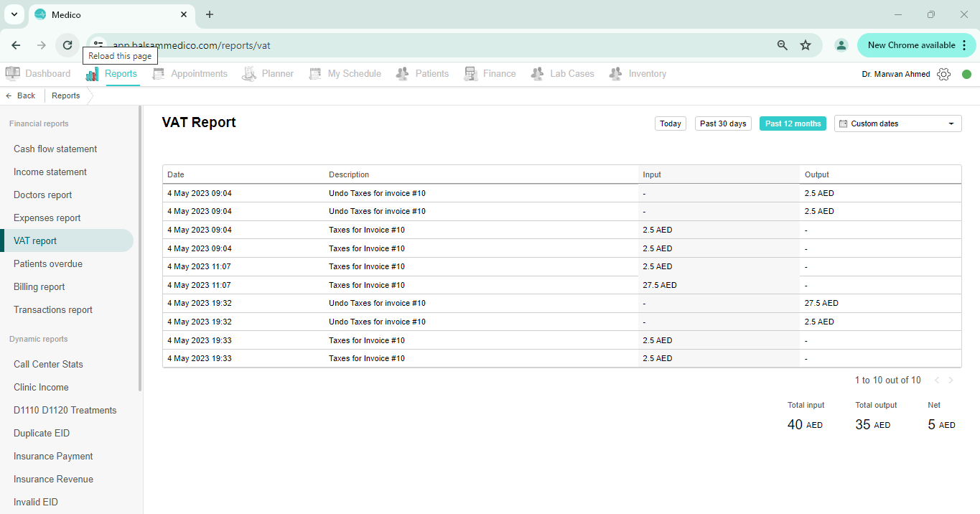Screen dimensions: 980x514
Task: Switch the range to Past 30 days
Action: coord(723,123)
